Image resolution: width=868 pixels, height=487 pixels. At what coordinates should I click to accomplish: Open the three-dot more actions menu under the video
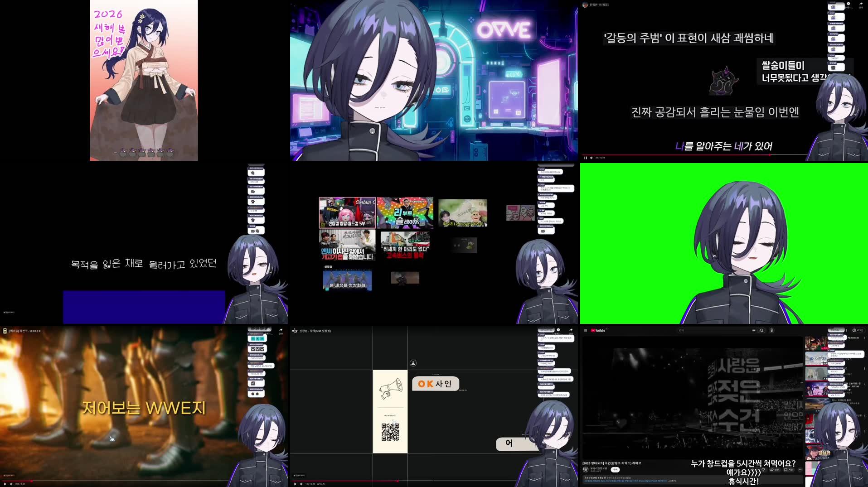pyautogui.click(x=800, y=470)
